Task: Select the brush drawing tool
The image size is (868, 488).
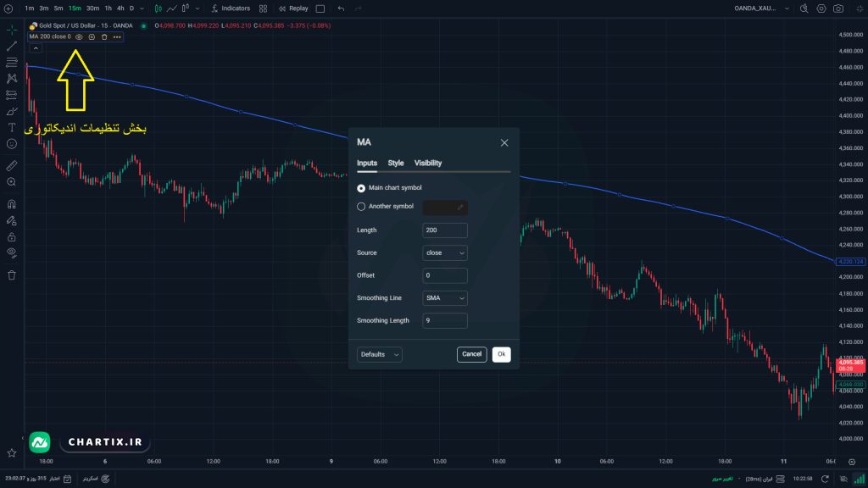Action: 12,111
